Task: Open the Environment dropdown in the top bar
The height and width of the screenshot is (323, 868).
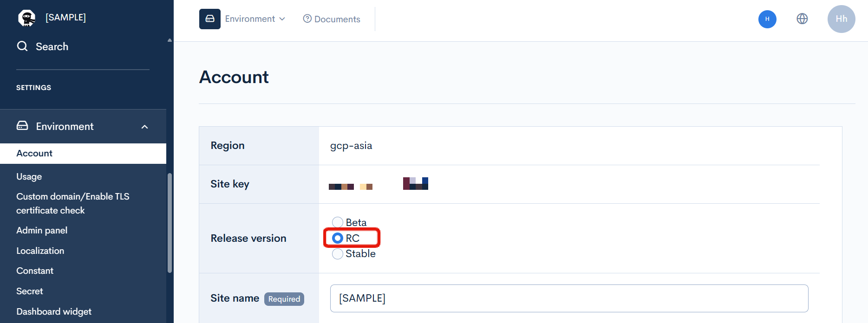Action: click(255, 19)
